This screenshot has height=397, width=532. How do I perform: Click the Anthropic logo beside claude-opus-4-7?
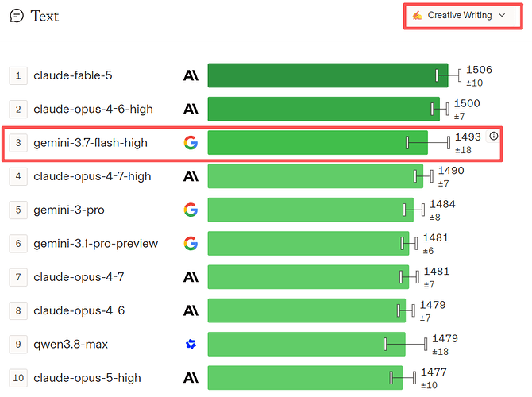191,277
